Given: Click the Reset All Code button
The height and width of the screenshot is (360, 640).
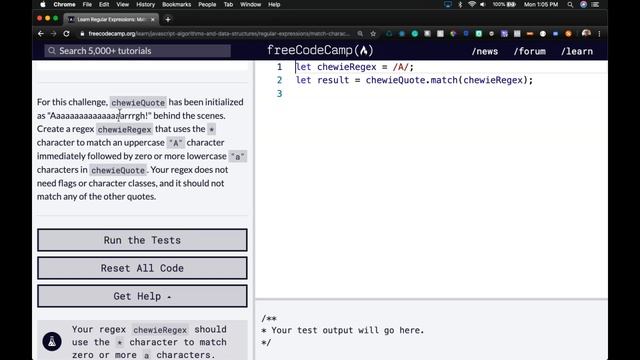Looking at the screenshot, I should click(142, 268).
